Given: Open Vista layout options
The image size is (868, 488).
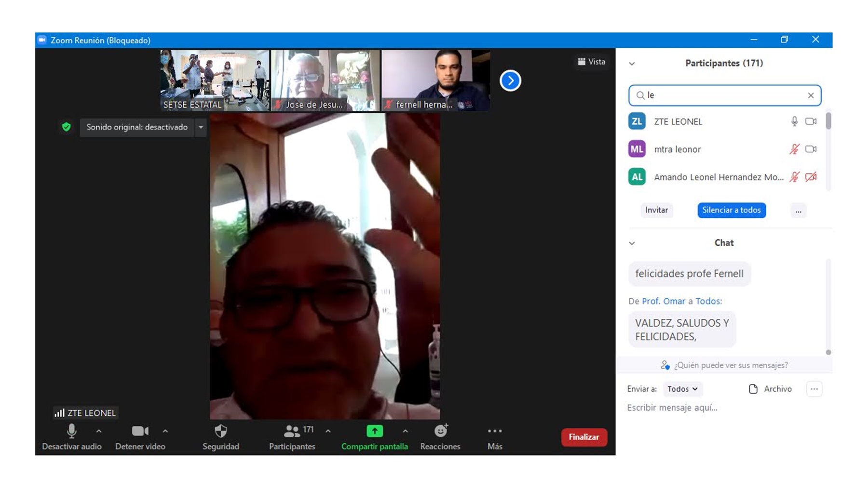Looking at the screenshot, I should (x=592, y=62).
